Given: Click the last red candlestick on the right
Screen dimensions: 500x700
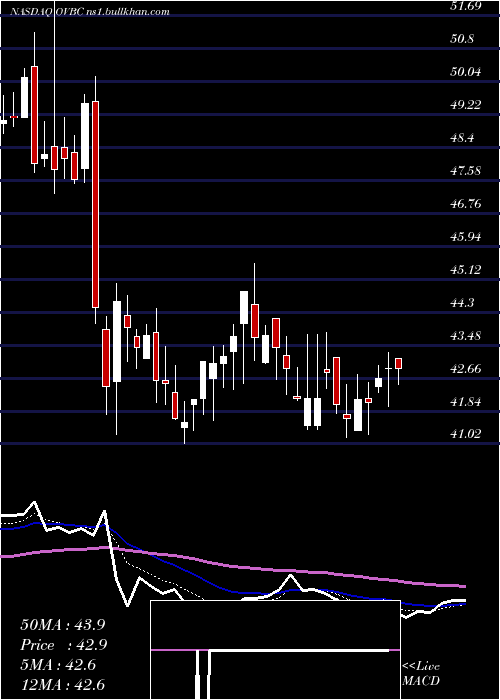Looking at the screenshot, I should (398, 363).
